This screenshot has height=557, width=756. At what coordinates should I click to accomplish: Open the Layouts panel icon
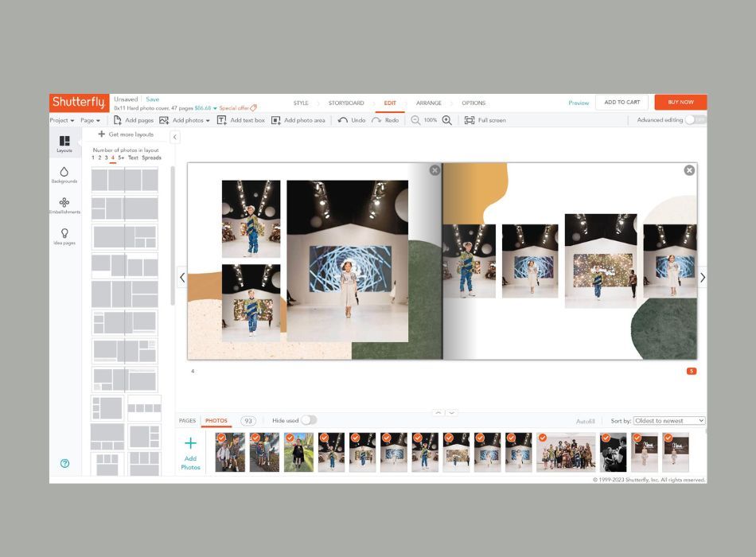(x=64, y=141)
